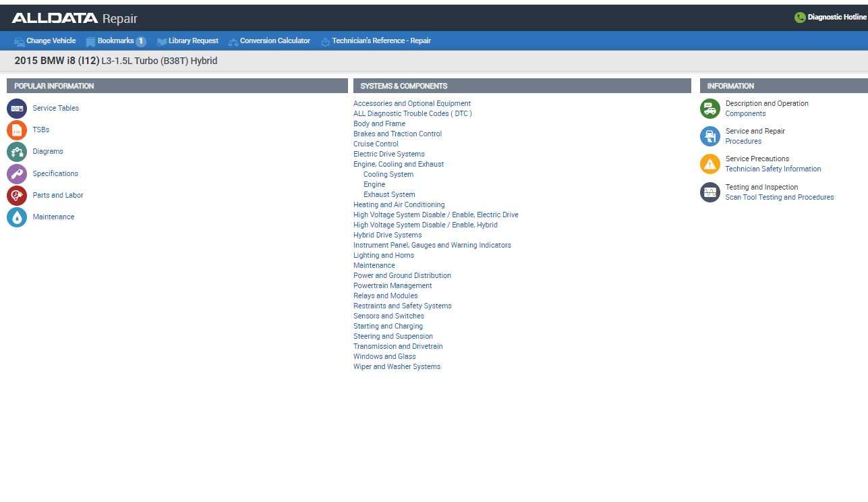Open Testing and Inspection scan tool icon

click(x=709, y=192)
